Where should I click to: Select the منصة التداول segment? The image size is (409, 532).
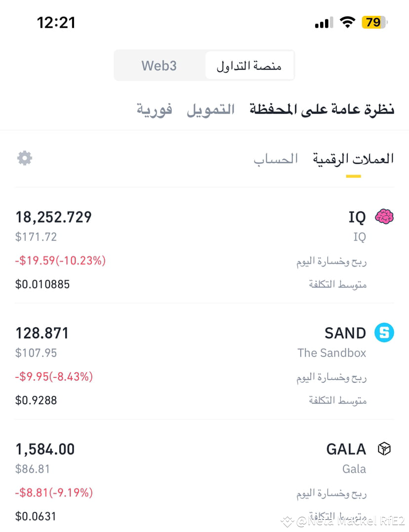point(249,66)
